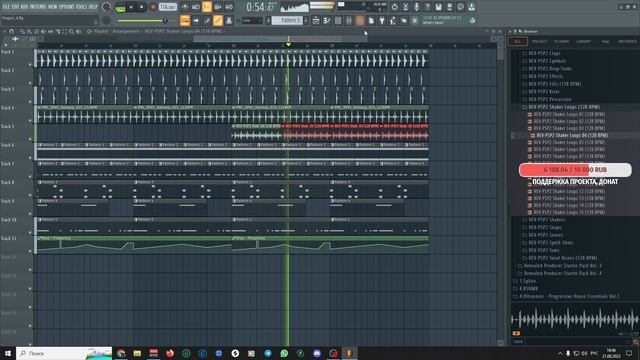Click the export render icon beside save
Screen dimensions: 640x360
tap(449, 7)
